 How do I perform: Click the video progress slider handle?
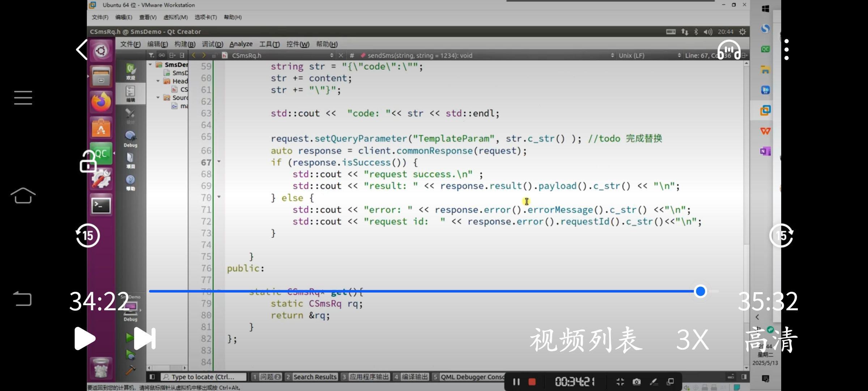coord(701,291)
